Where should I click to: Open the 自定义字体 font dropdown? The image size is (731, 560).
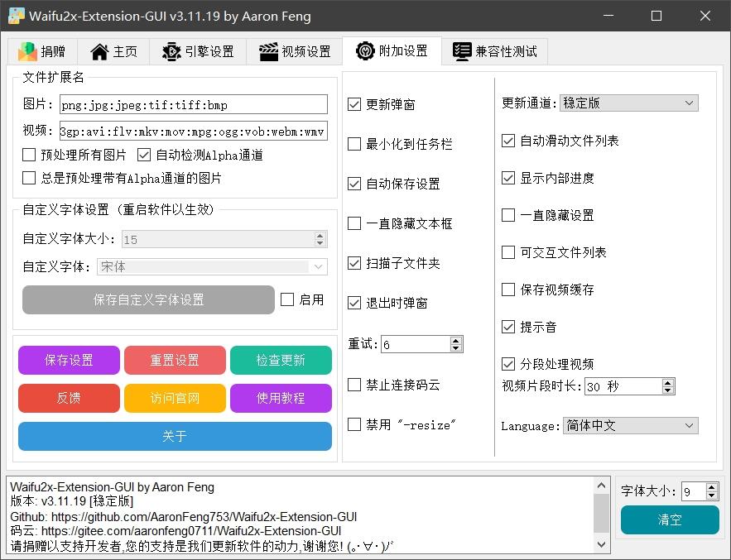pyautogui.click(x=213, y=267)
